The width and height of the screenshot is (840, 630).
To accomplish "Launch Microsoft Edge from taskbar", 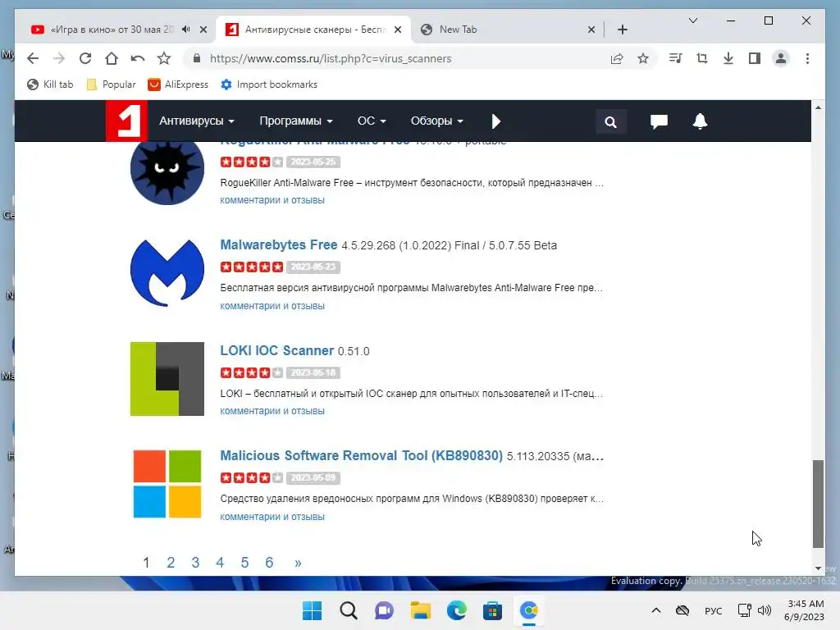I will click(x=456, y=610).
